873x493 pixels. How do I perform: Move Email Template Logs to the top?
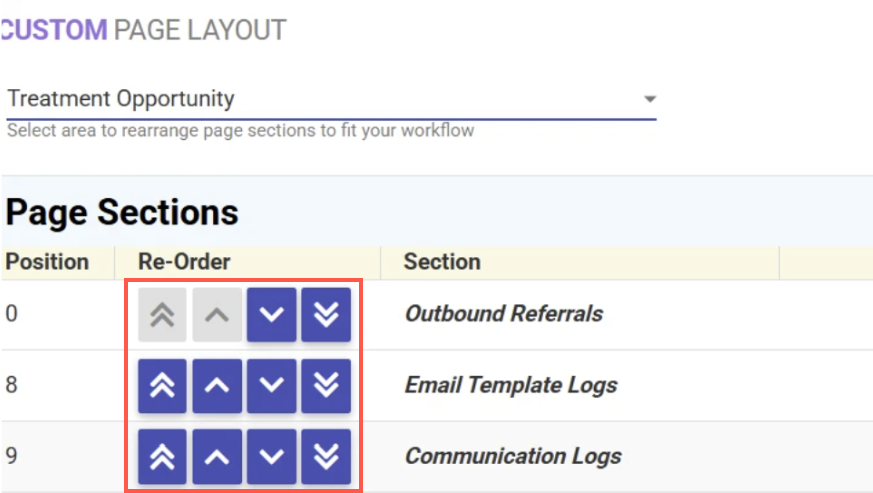pyautogui.click(x=162, y=386)
